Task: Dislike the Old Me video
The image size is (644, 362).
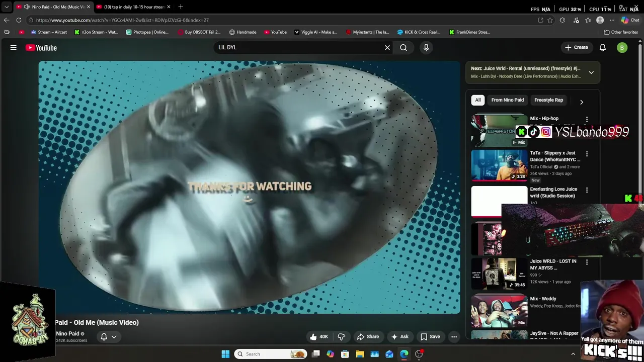Action: (341, 337)
